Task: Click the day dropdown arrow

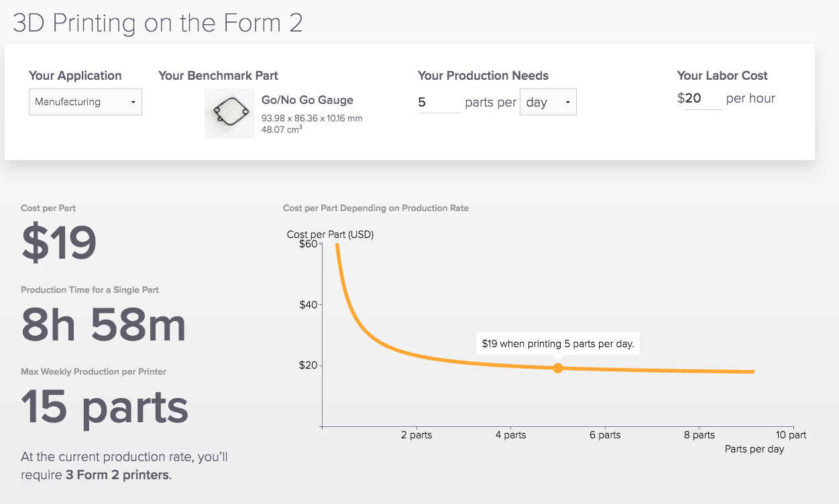Action: click(567, 102)
